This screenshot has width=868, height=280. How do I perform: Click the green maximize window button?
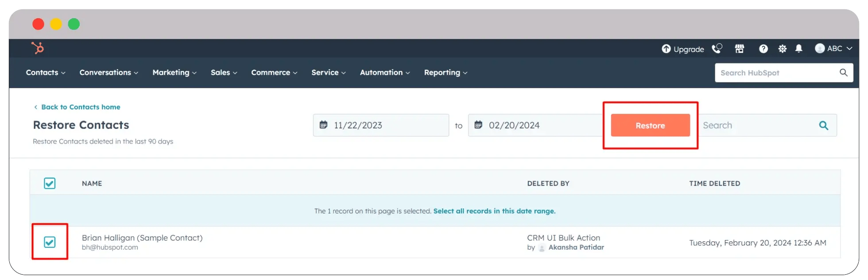pyautogui.click(x=74, y=24)
